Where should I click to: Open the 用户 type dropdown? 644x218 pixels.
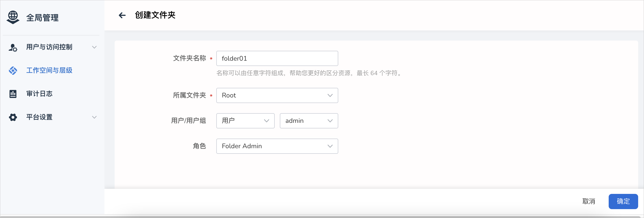[x=245, y=121]
